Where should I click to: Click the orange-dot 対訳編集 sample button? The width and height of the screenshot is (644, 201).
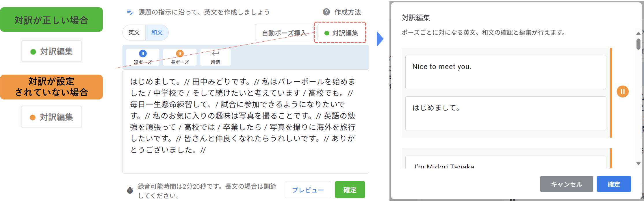tap(51, 117)
